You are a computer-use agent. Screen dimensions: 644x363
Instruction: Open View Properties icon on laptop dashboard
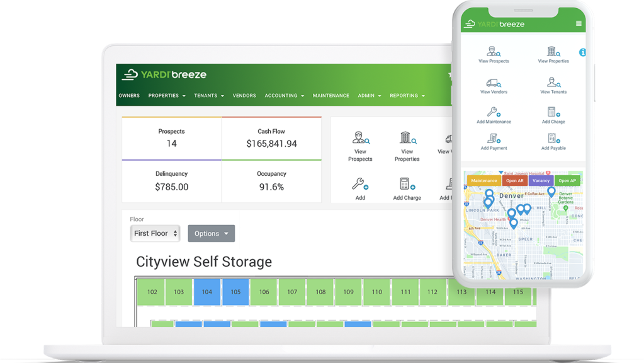(x=407, y=138)
